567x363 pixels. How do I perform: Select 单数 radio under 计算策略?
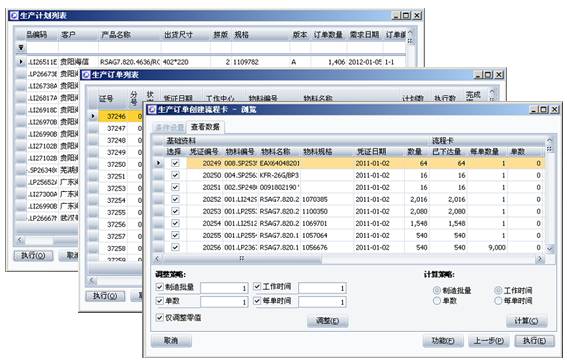437,301
